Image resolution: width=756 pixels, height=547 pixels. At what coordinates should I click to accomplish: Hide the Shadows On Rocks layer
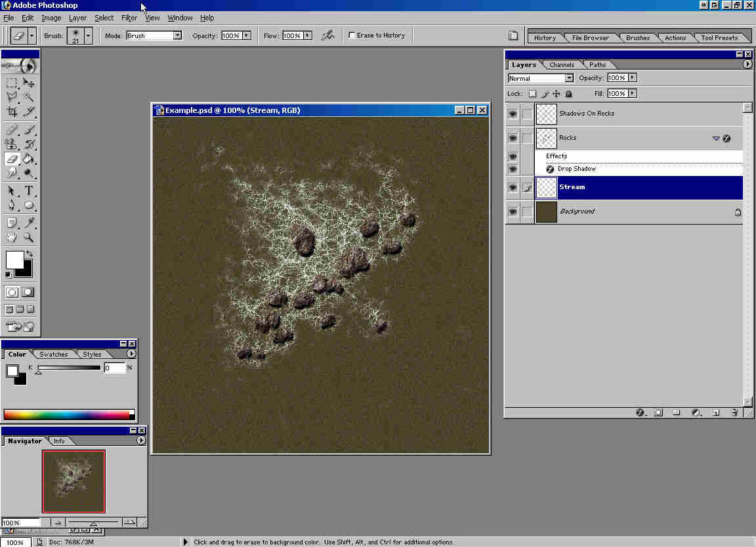[513, 114]
